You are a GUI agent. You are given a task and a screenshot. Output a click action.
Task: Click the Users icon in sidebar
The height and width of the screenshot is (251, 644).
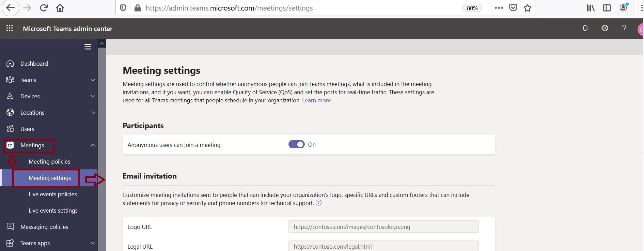click(x=10, y=129)
